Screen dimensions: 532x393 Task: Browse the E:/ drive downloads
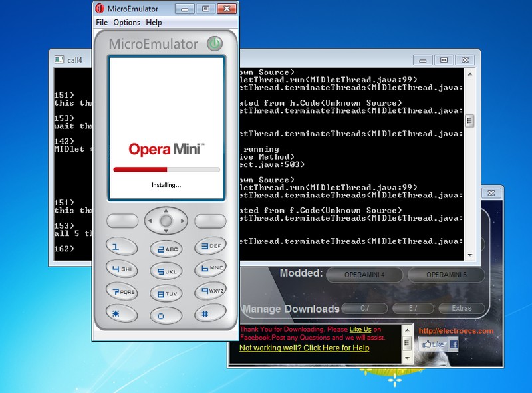point(414,309)
